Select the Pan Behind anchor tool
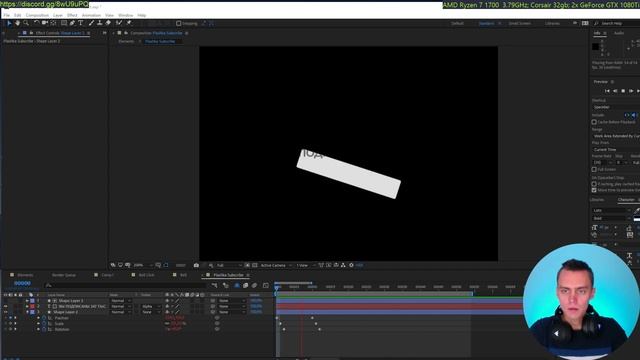 coord(53,23)
